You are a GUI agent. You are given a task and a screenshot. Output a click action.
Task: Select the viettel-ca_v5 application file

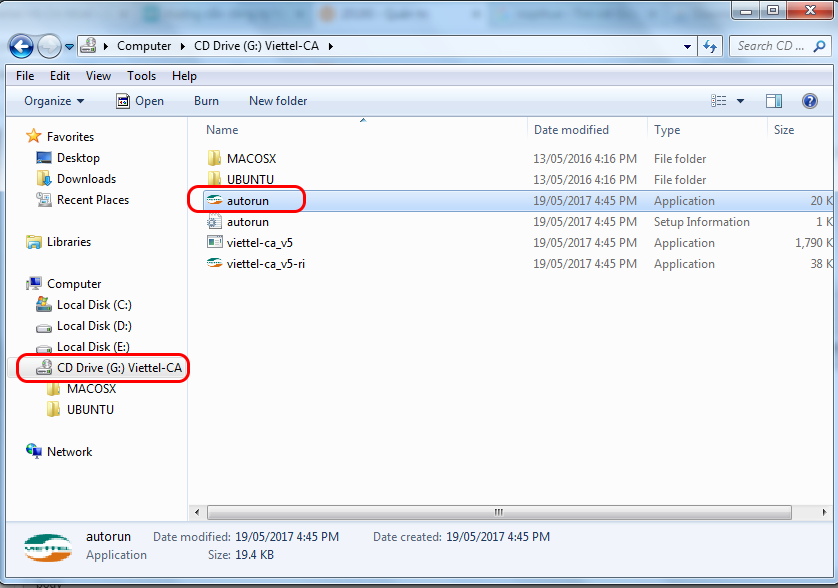click(260, 243)
